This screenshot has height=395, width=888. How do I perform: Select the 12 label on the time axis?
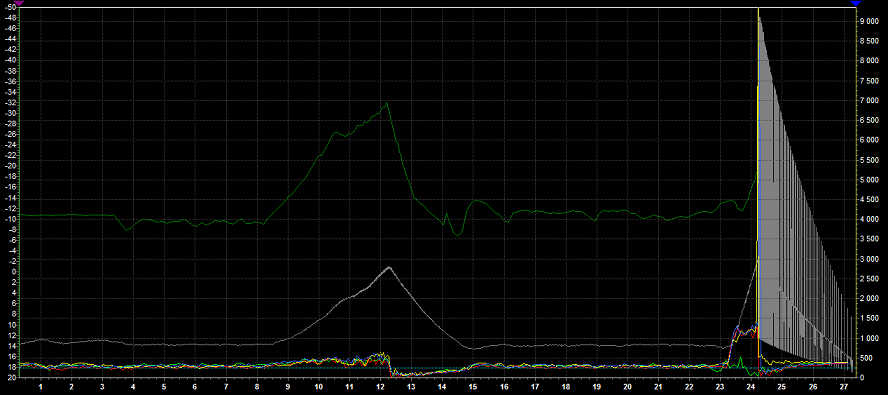[378, 387]
